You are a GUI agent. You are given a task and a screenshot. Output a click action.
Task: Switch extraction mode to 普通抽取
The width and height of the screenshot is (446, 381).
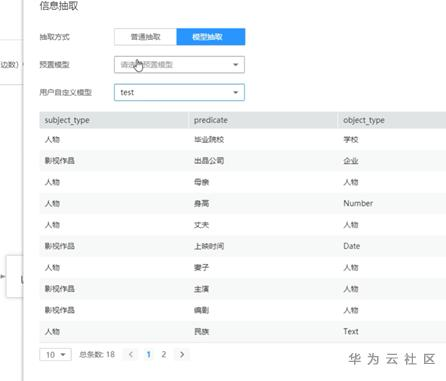click(x=145, y=37)
